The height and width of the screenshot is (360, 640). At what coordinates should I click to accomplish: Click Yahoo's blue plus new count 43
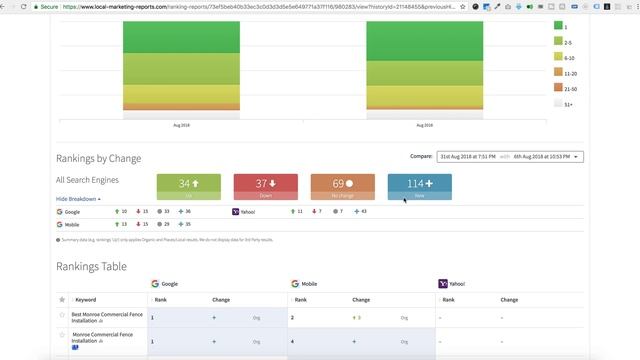360,211
